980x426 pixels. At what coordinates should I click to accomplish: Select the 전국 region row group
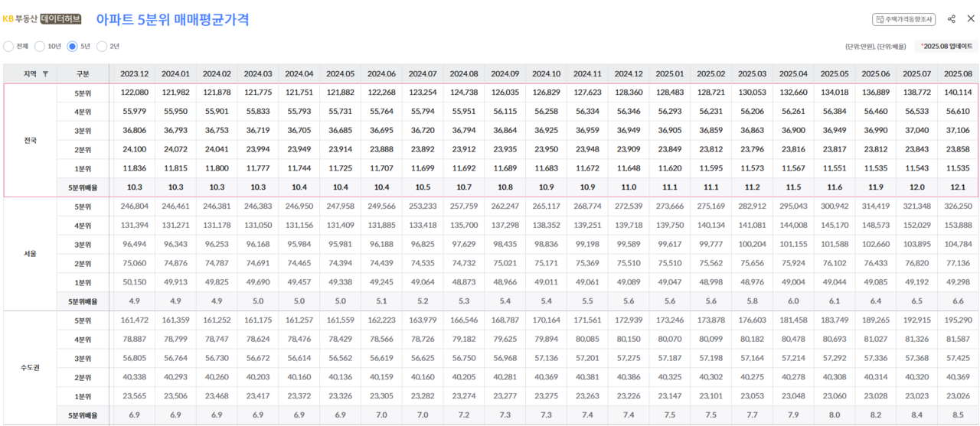pyautogui.click(x=30, y=140)
